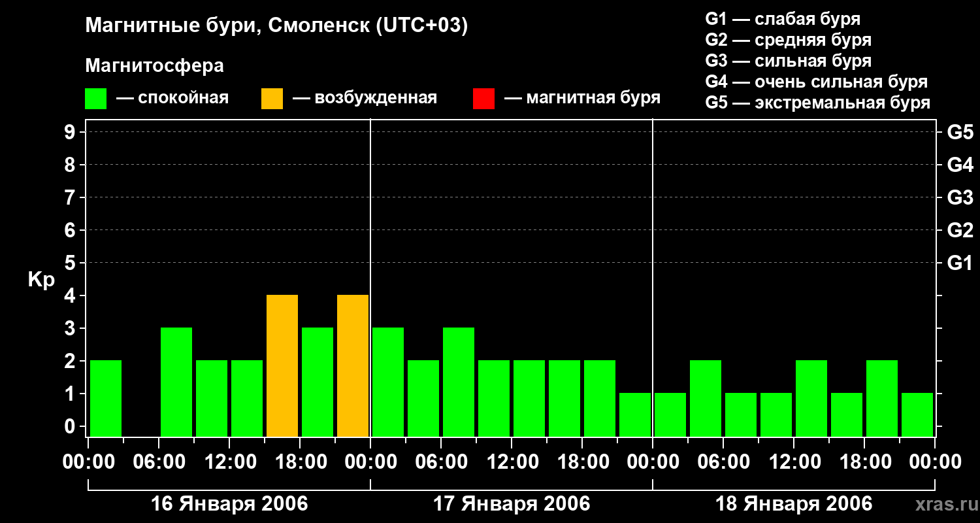
Task: Click the orange 'возбужденная' legend swatch
Action: [272, 99]
